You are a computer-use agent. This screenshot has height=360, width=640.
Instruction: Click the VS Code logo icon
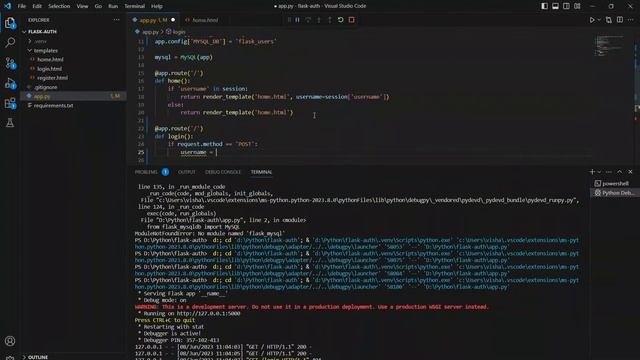[x=8, y=6]
